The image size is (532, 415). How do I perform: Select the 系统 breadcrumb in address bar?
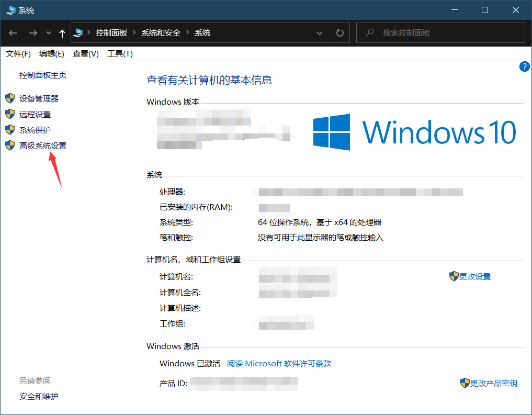[x=202, y=33]
